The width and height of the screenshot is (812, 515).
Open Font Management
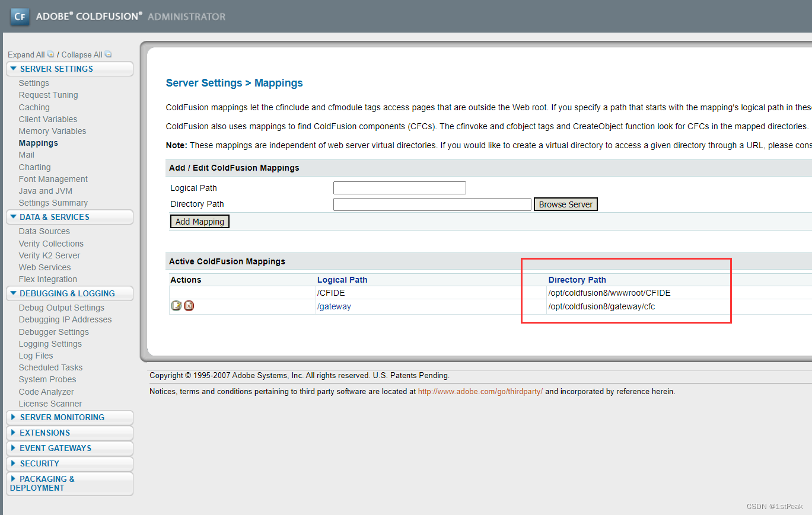click(53, 179)
